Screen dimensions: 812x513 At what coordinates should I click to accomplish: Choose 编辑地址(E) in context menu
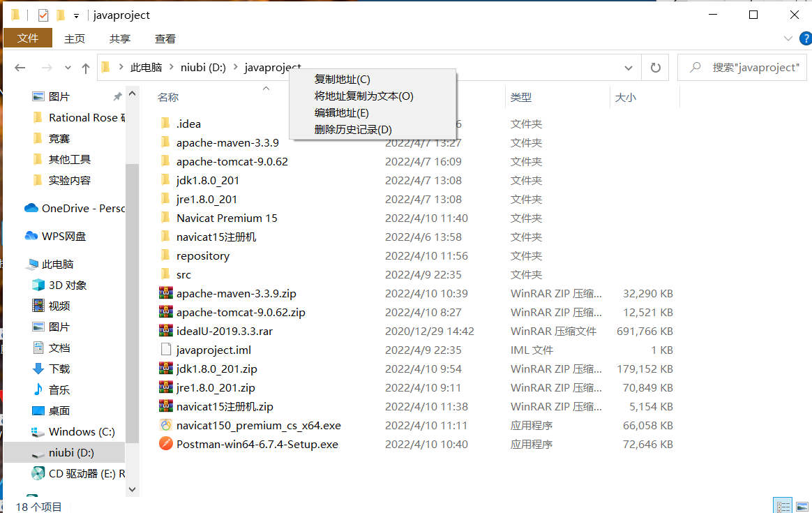[x=373, y=113]
